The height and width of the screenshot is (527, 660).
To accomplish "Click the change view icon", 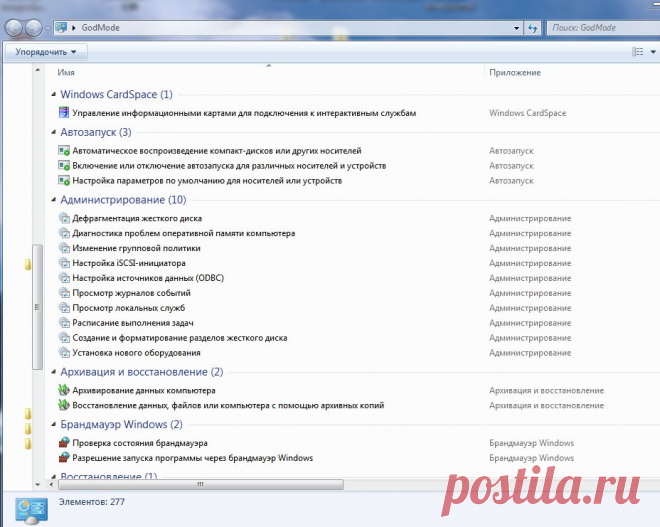I will pos(638,52).
